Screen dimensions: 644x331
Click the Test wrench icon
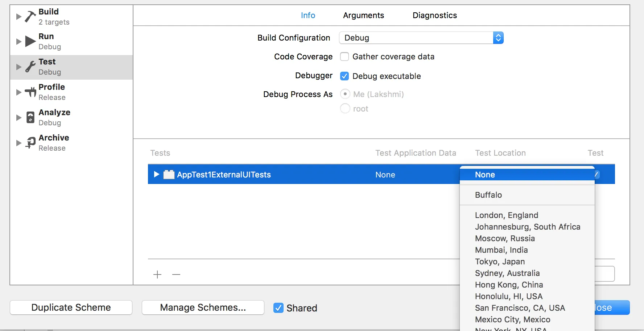click(30, 67)
